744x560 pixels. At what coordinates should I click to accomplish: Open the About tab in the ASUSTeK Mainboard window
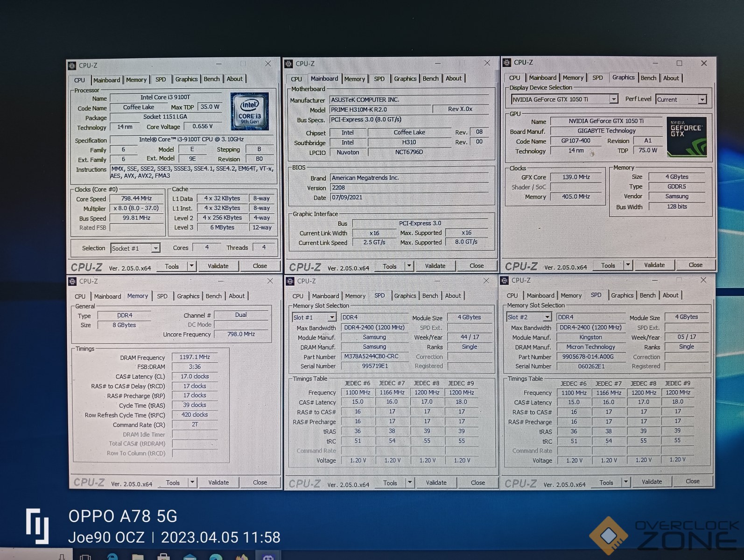(x=453, y=78)
